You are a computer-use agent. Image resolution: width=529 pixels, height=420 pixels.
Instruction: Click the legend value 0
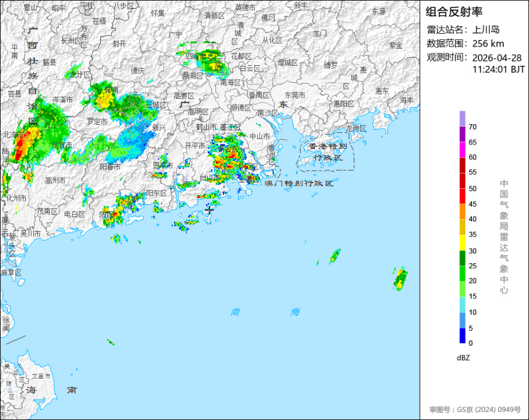click(471, 343)
